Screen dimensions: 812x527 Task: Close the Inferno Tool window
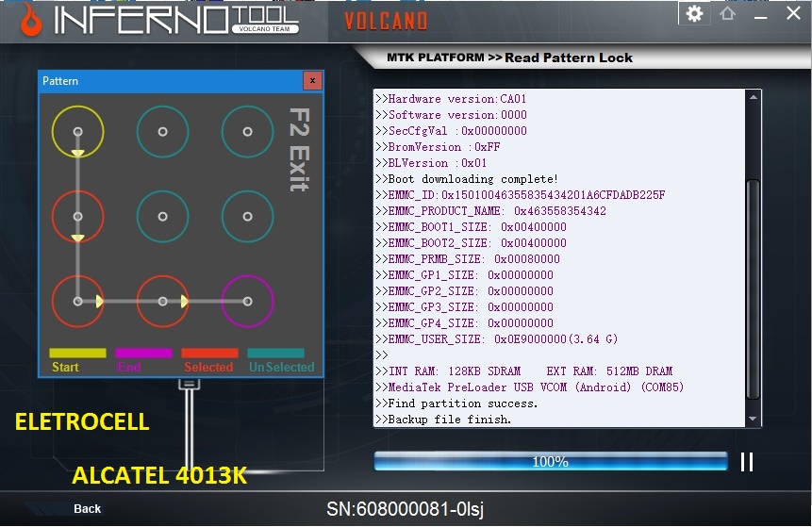point(793,13)
